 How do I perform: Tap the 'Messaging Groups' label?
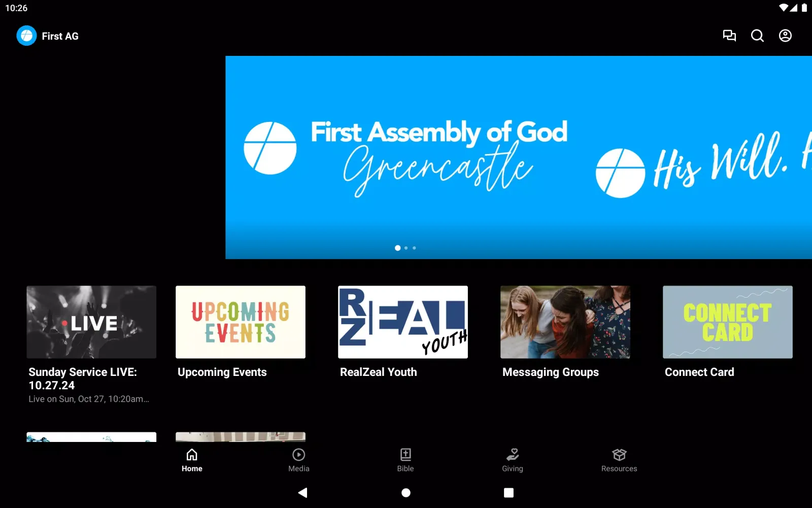click(551, 372)
